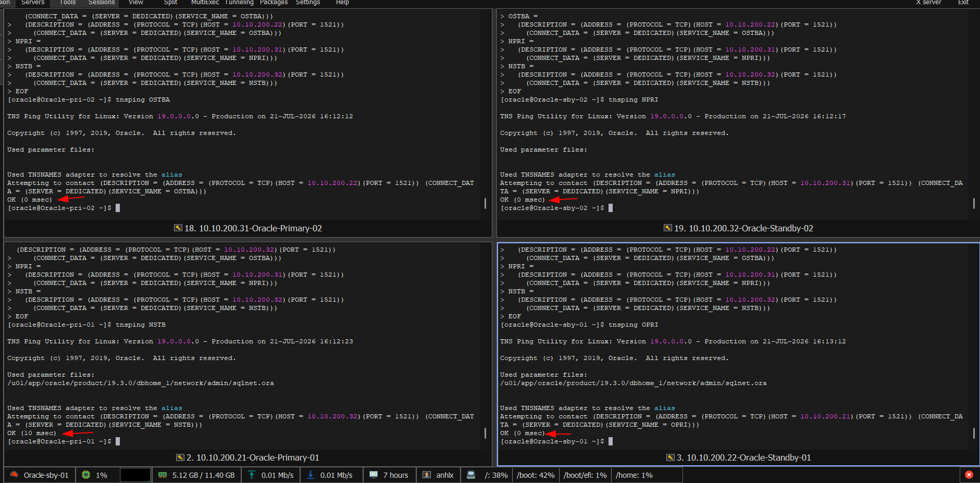Click the RAM memory icon in status bar
Viewport: 980px width, 483px height.
pos(163,475)
